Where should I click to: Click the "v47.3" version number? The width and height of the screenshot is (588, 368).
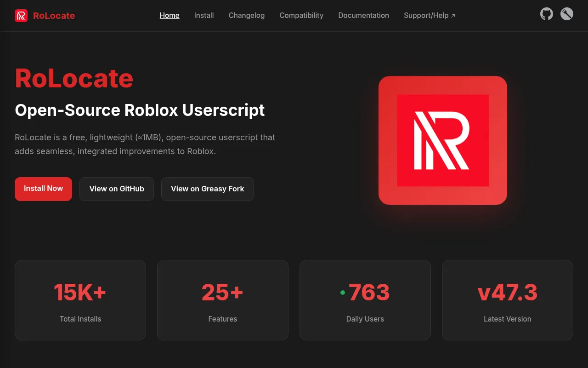(x=508, y=292)
